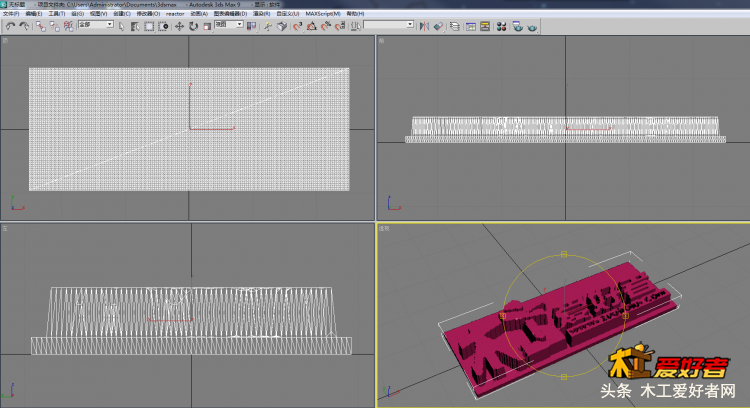Open the Material Editor spheres icon

[501, 26]
